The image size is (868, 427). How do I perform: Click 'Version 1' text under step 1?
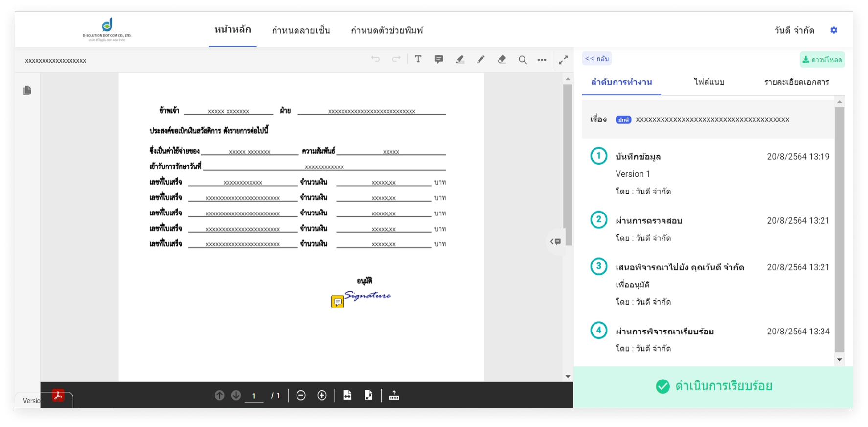(633, 174)
